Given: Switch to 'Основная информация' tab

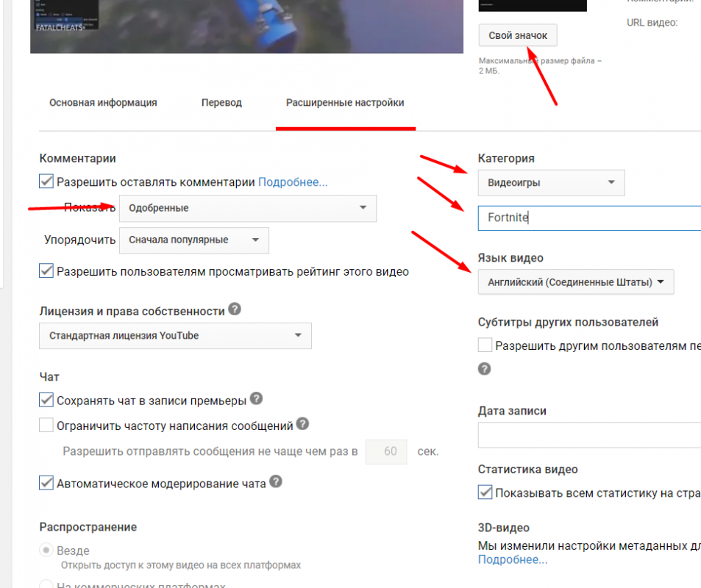Looking at the screenshot, I should point(103,103).
